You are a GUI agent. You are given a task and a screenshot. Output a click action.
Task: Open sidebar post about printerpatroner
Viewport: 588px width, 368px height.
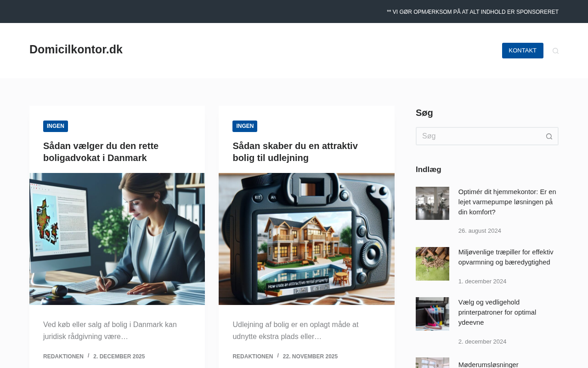coord(497,312)
